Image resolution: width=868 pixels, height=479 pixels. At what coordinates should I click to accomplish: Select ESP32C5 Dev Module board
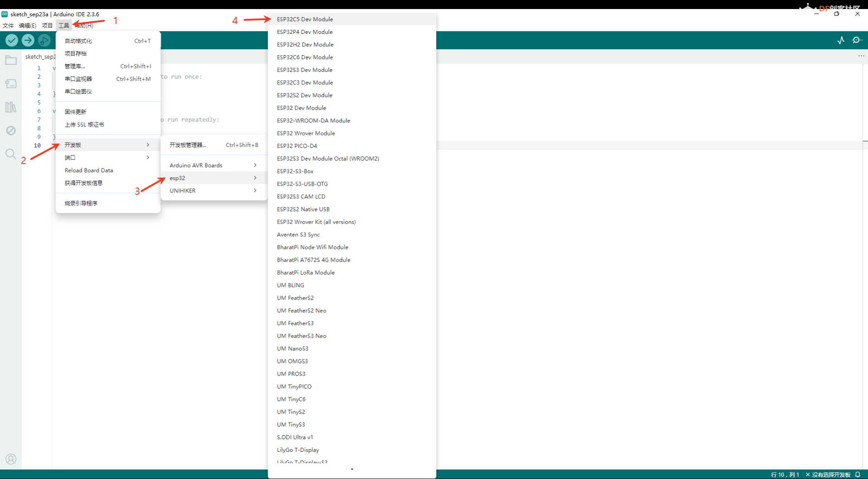pos(305,19)
